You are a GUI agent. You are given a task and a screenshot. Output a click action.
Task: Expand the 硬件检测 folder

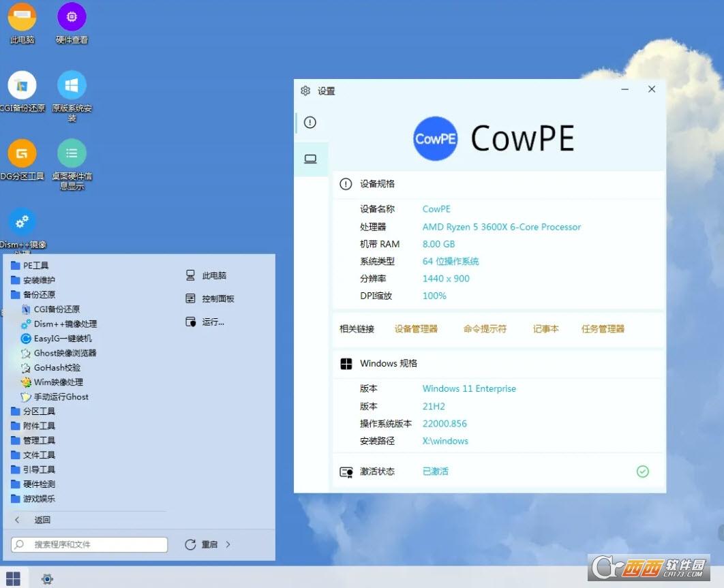point(33,484)
